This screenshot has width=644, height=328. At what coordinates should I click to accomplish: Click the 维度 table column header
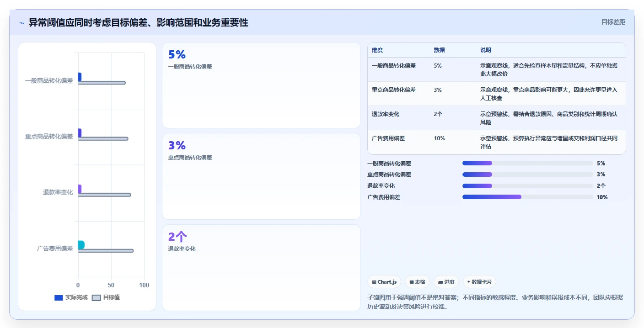click(377, 50)
